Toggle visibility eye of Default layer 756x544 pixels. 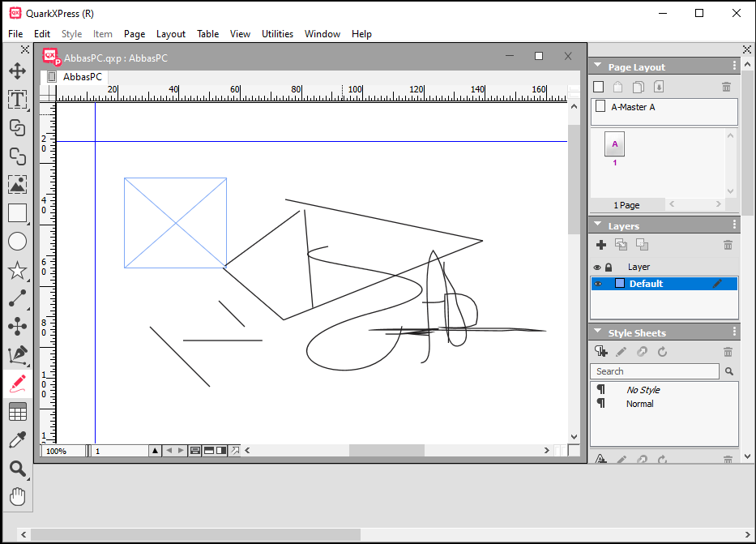click(x=598, y=284)
